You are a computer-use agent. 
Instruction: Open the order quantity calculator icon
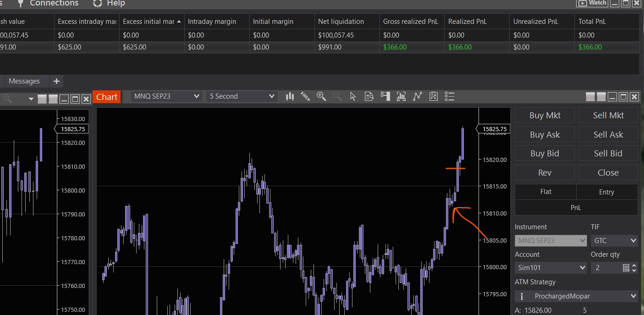coord(626,267)
